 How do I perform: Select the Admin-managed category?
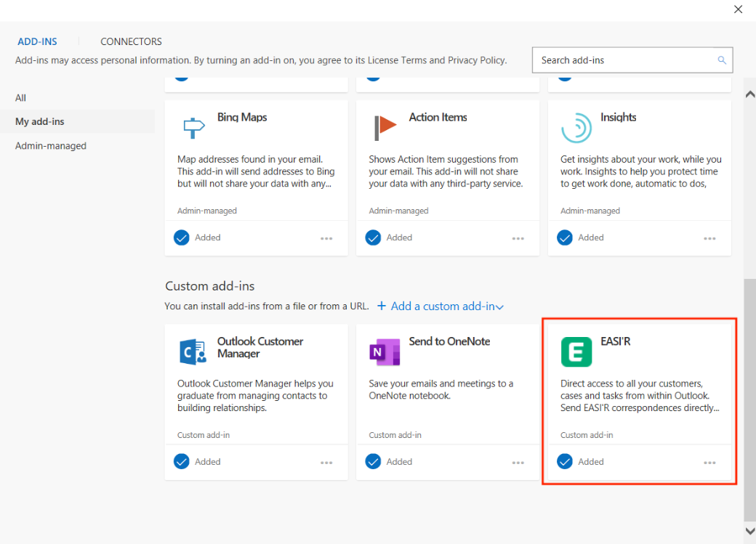pyautogui.click(x=51, y=145)
